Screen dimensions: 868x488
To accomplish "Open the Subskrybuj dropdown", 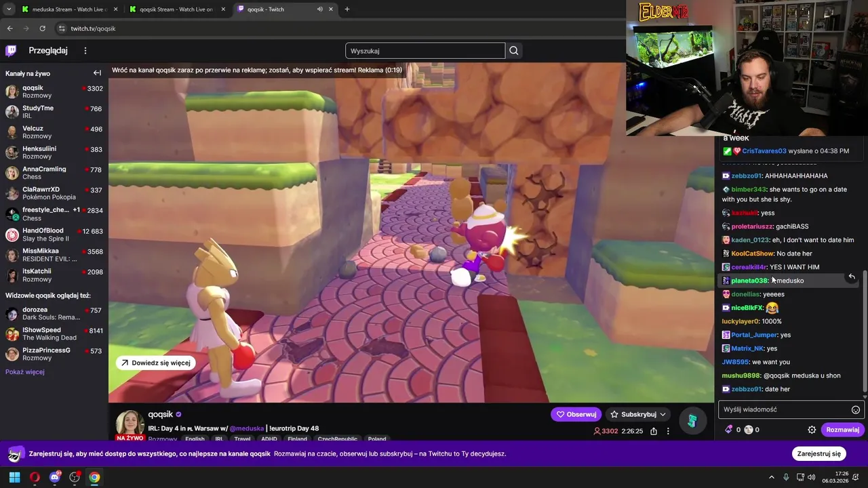I will click(x=638, y=414).
